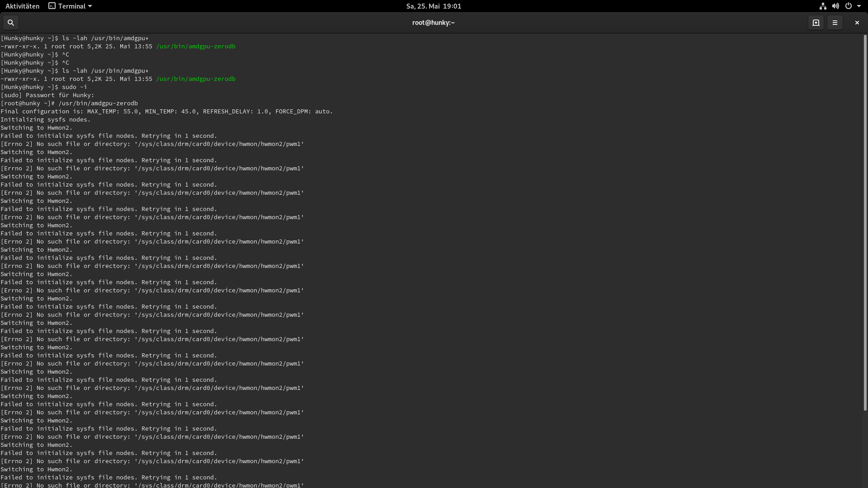Screen dimensions: 868x488
Task: Click the new tab button icon
Action: 816,23
